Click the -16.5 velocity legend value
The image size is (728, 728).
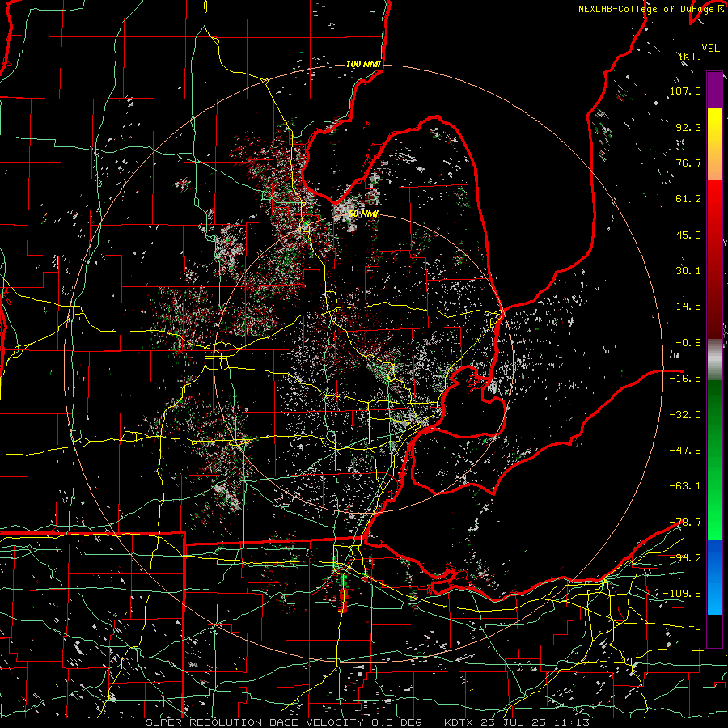[685, 379]
